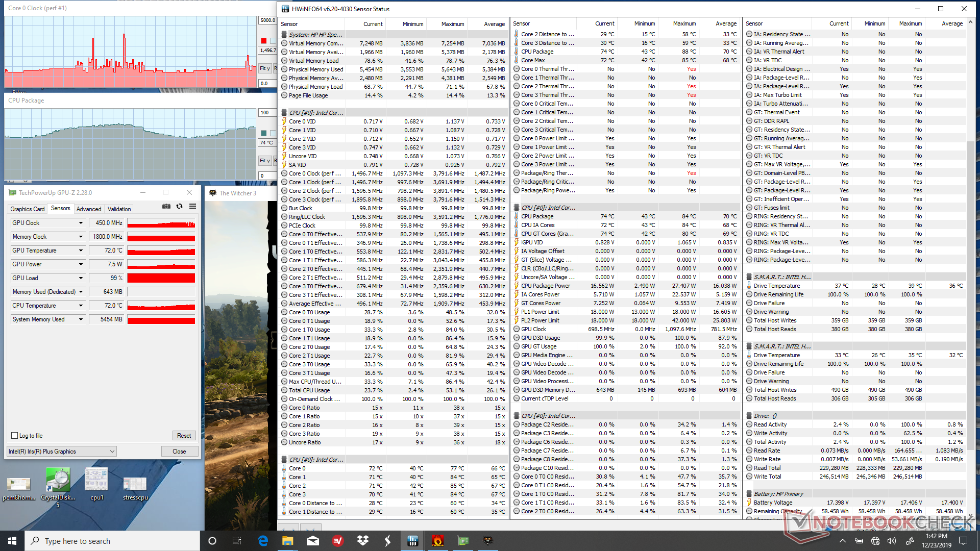This screenshot has height=551, width=980.
Task: Expand the GPU Clock sensor dropdown
Action: point(81,223)
